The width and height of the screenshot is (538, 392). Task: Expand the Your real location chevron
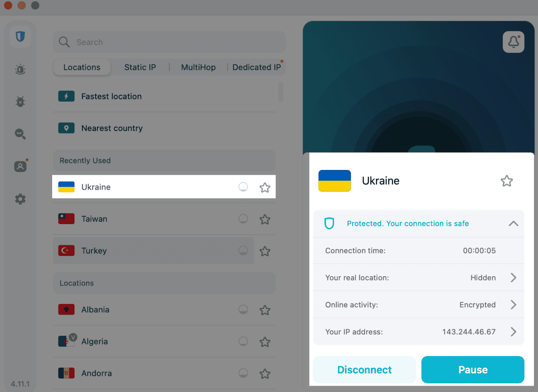(x=513, y=277)
